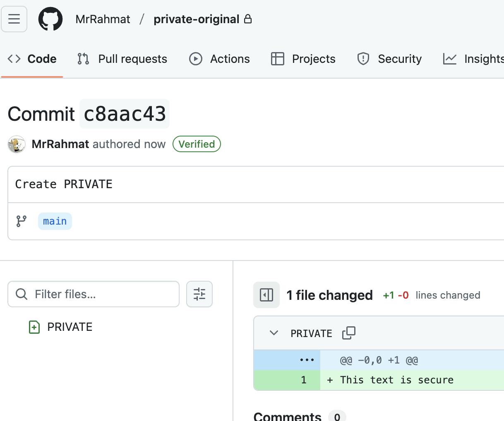Click the GitHub Octocat logo
Screen dimensions: 504x421
point(50,19)
